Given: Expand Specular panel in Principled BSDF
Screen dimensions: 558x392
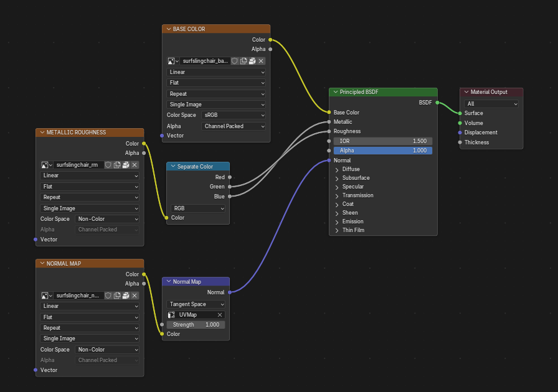Looking at the screenshot, I should (337, 187).
